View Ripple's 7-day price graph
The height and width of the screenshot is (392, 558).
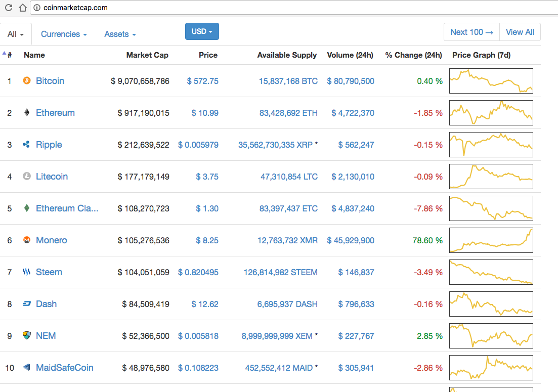click(x=491, y=145)
